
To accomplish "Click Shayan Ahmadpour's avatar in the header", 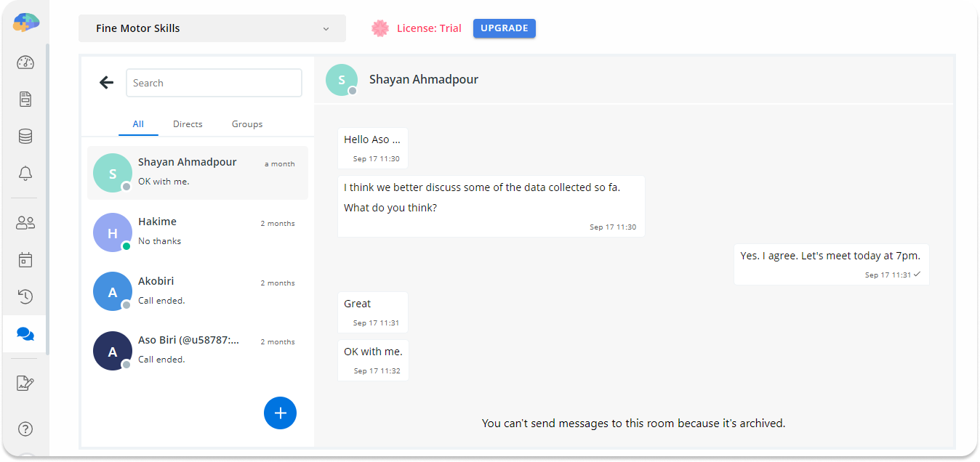I will [342, 80].
